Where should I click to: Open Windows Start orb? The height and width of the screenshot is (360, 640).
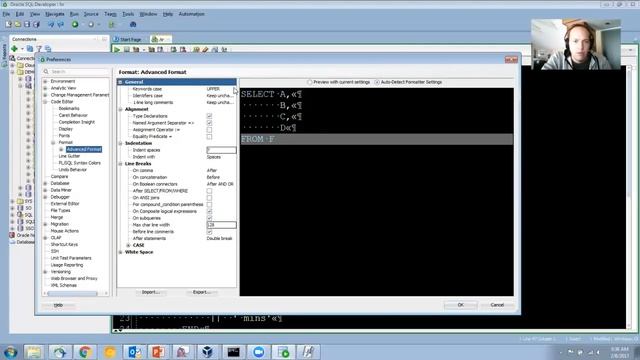[x=11, y=352]
